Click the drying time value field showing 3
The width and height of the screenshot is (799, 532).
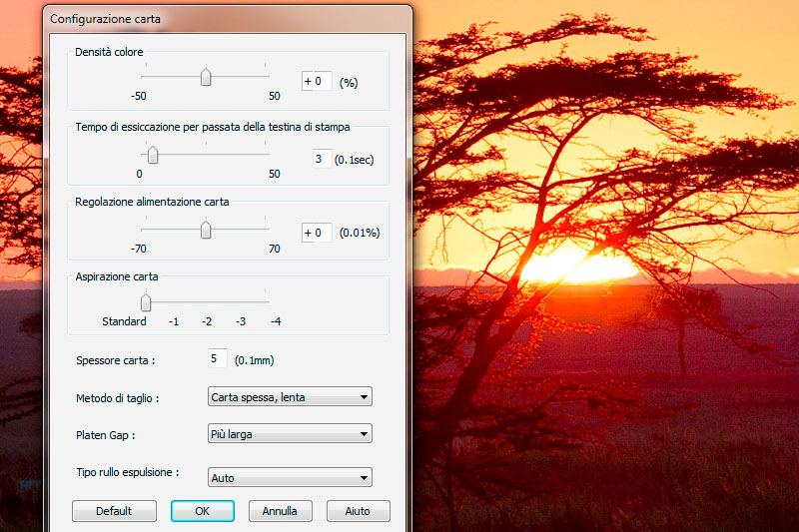pyautogui.click(x=322, y=159)
